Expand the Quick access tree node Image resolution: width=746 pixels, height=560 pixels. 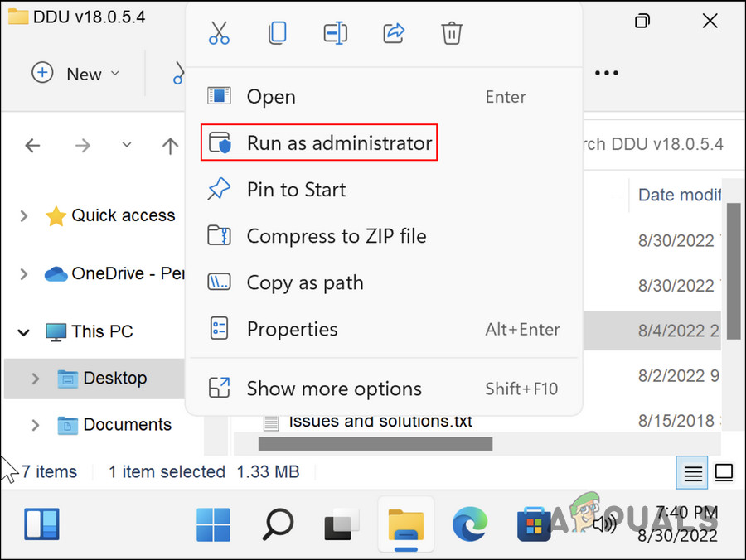pyautogui.click(x=24, y=216)
